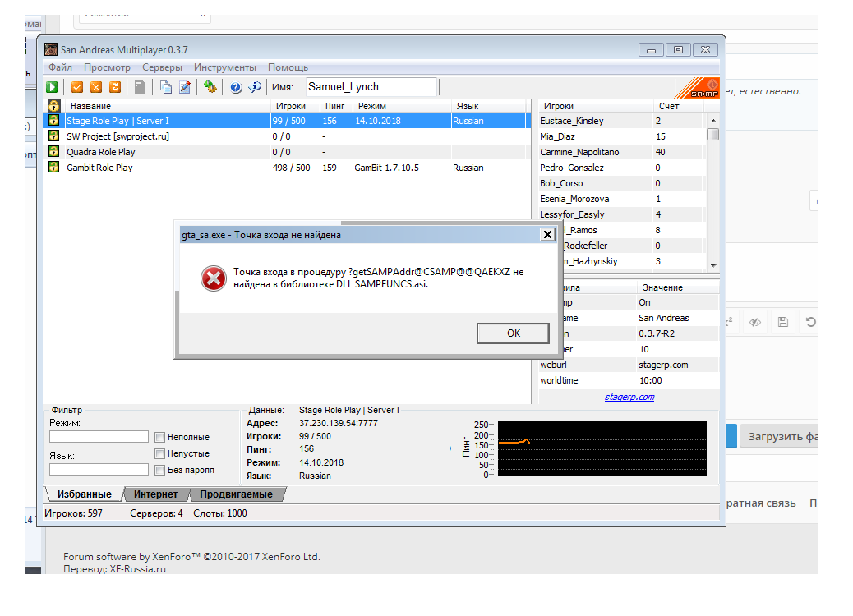Toggle the crossed-eye icon in forum editor
Image resolution: width=853 pixels, height=616 pixels.
pyautogui.click(x=755, y=322)
